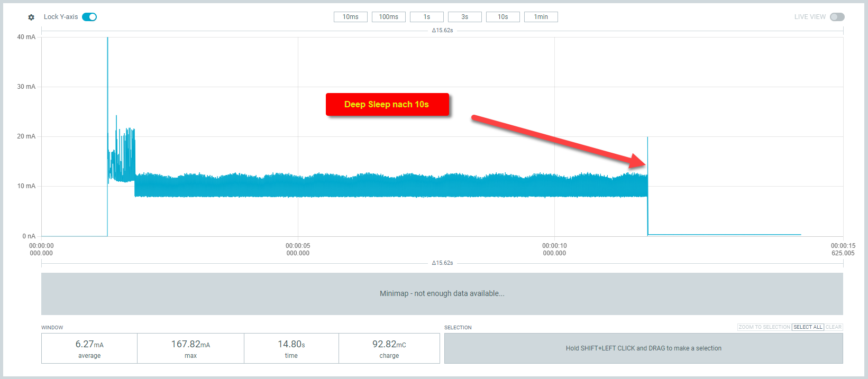
Task: Click CLEAR to remove the selection
Action: tap(833, 327)
